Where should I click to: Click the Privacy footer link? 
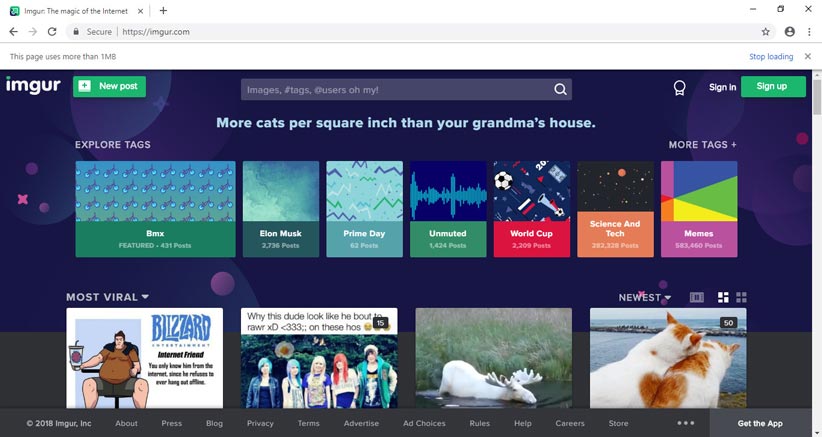click(x=261, y=423)
